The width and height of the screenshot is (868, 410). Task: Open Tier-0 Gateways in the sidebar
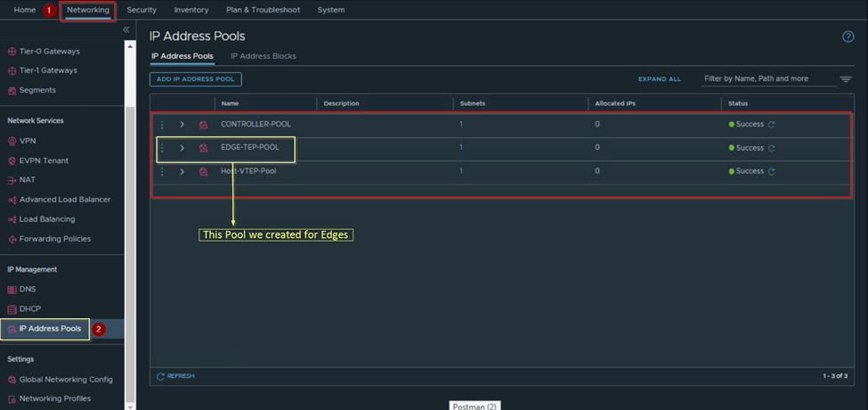point(47,51)
